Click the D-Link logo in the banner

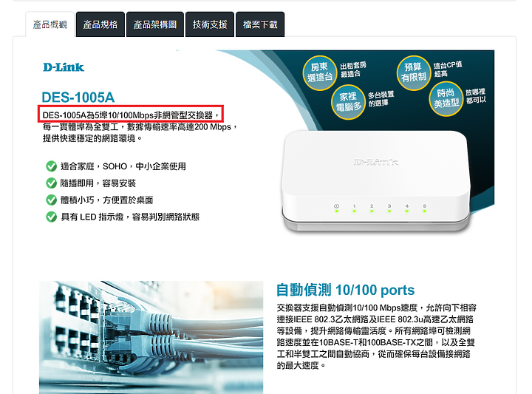(64, 67)
